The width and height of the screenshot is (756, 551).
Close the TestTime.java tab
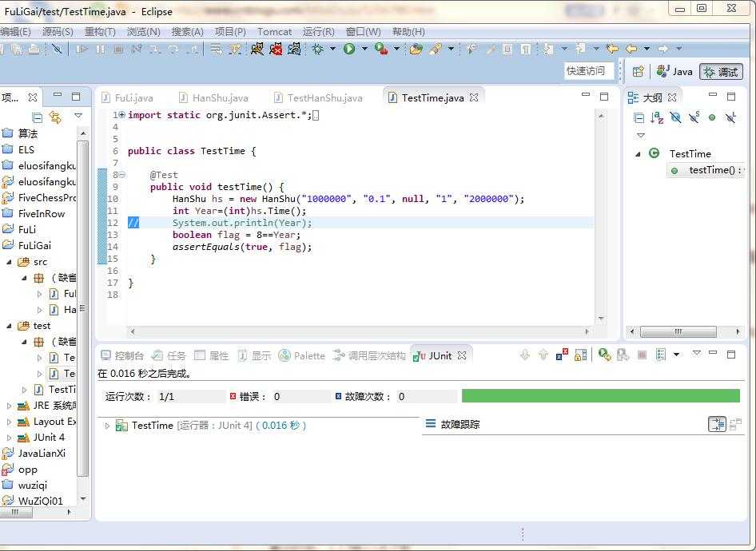click(x=474, y=97)
